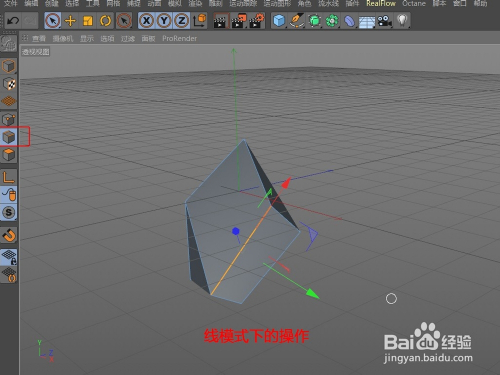Open the ProRender viewport menu
Screen dimensions: 500x375
pos(179,39)
